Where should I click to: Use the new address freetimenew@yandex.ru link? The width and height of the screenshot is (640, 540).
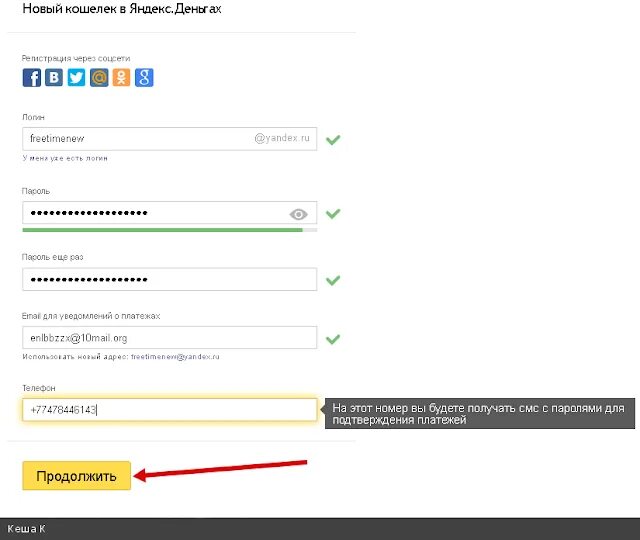(x=175, y=357)
